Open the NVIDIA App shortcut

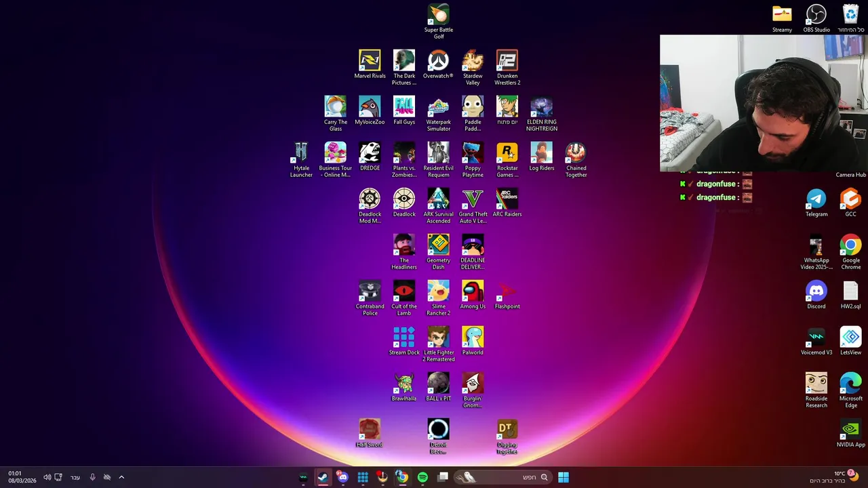pos(850,433)
